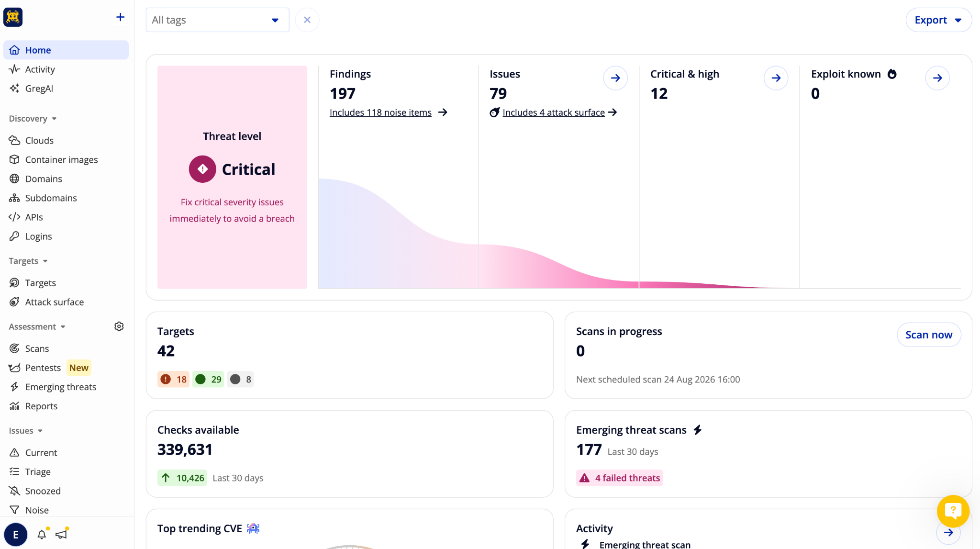Open the All tags dropdown
980x549 pixels.
[x=217, y=20]
